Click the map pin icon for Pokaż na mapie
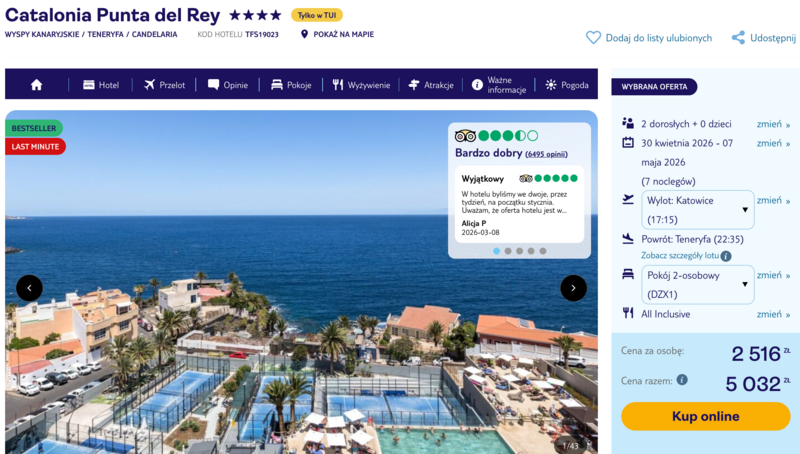Image resolution: width=800 pixels, height=454 pixels. (x=305, y=34)
